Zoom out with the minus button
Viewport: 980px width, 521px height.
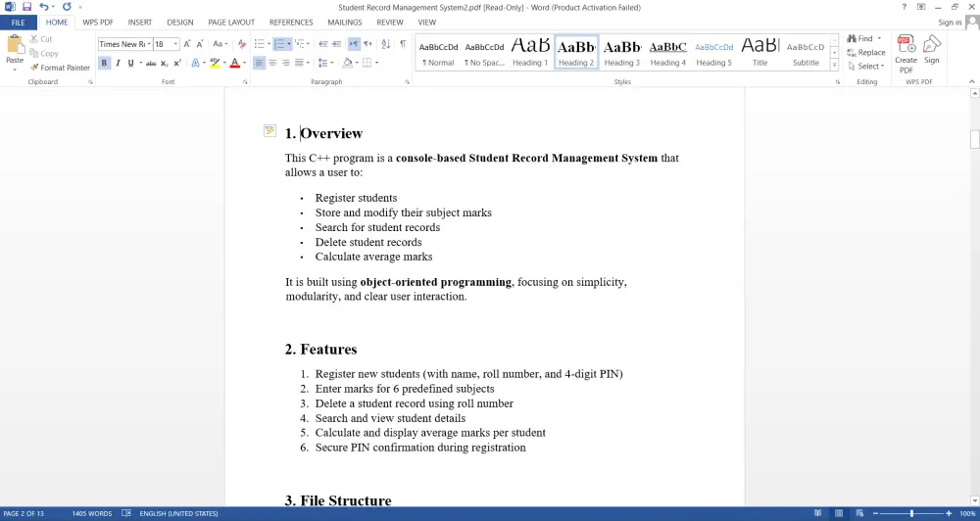[875, 513]
